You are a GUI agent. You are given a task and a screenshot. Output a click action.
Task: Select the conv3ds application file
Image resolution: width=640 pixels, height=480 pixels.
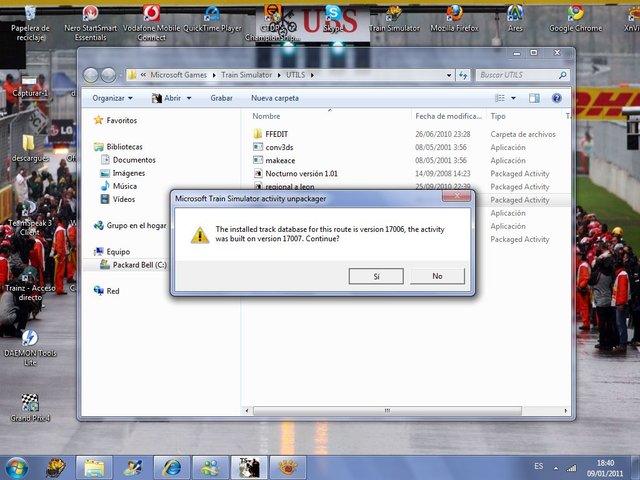point(280,147)
